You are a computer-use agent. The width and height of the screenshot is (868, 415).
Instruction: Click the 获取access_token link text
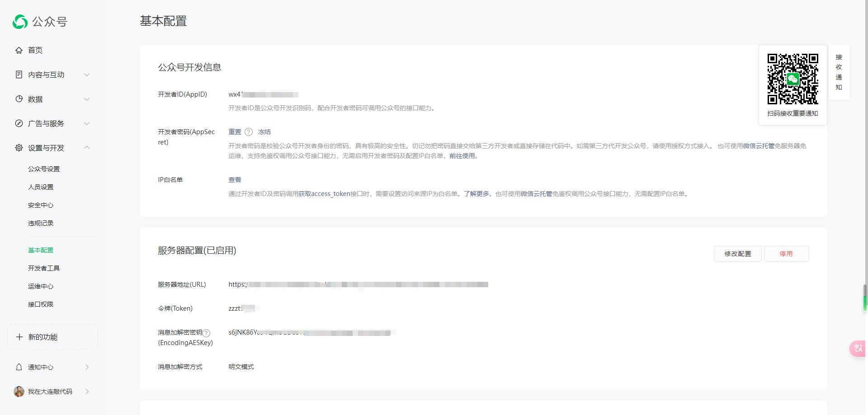click(324, 194)
